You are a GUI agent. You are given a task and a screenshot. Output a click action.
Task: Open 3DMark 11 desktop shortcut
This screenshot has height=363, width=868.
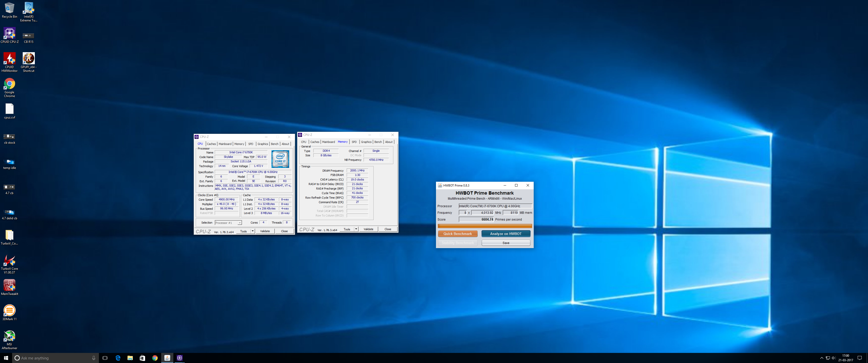click(9, 313)
